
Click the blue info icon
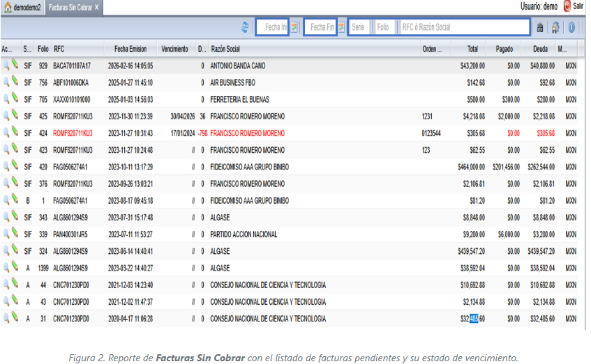click(x=571, y=27)
